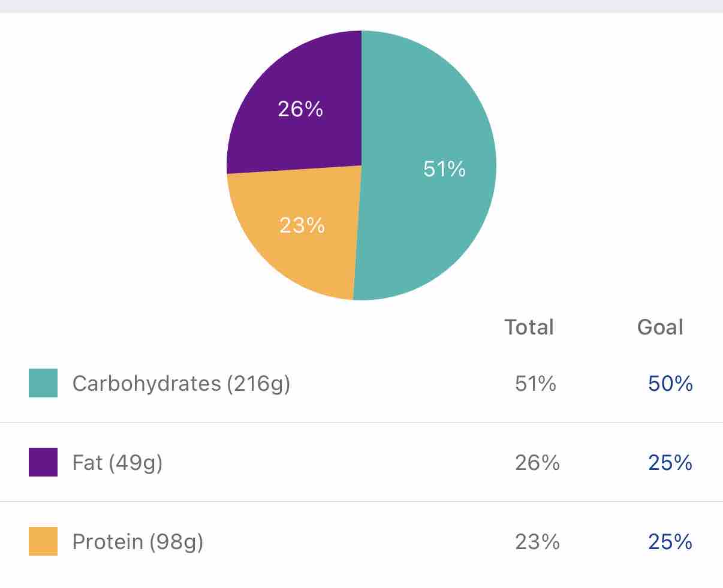The width and height of the screenshot is (723, 588).
Task: Open the Protein (98g) row label
Action: [x=138, y=542]
